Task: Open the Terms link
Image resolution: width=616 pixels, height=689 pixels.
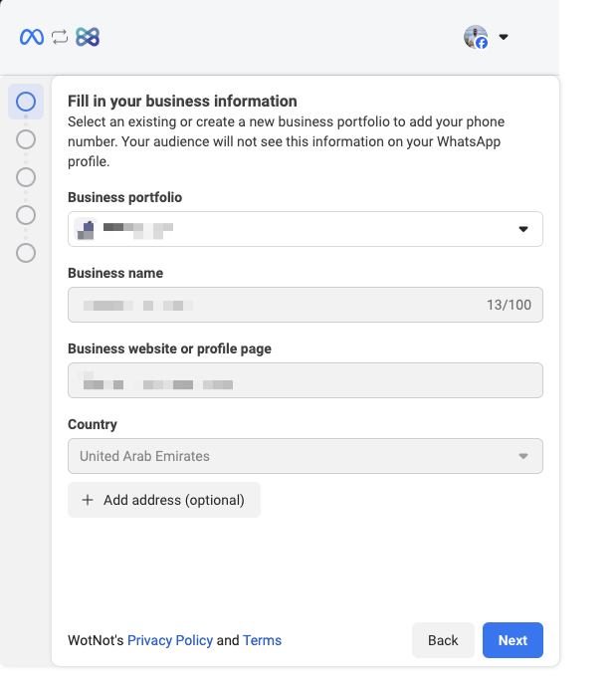Action: 262,640
